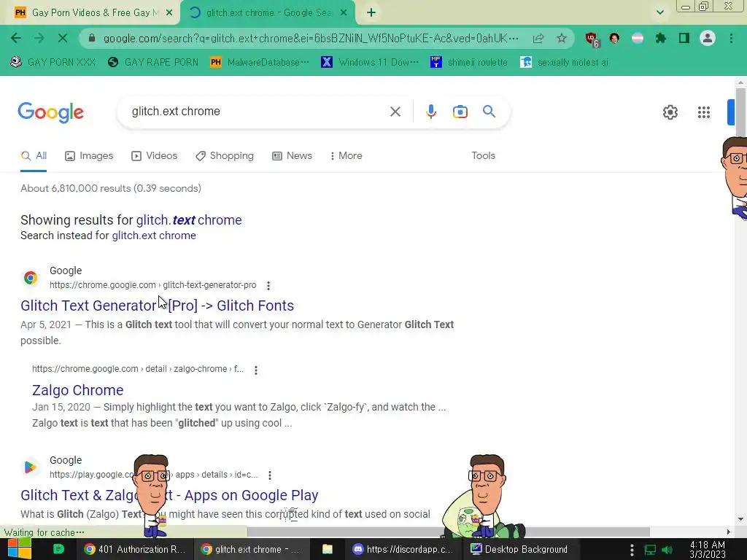747x560 pixels.
Task: Open the Extensions puzzle piece menu
Action: click(x=661, y=38)
